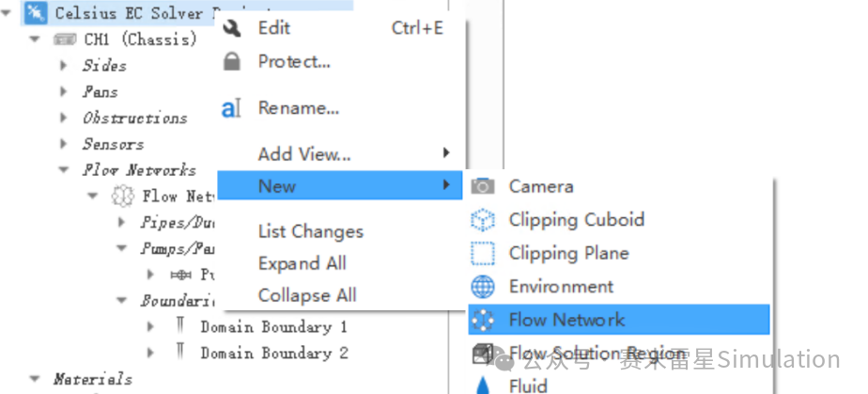Screen dimensions: 868x394
Task: Collapse the Materials tree node
Action: click(35, 379)
